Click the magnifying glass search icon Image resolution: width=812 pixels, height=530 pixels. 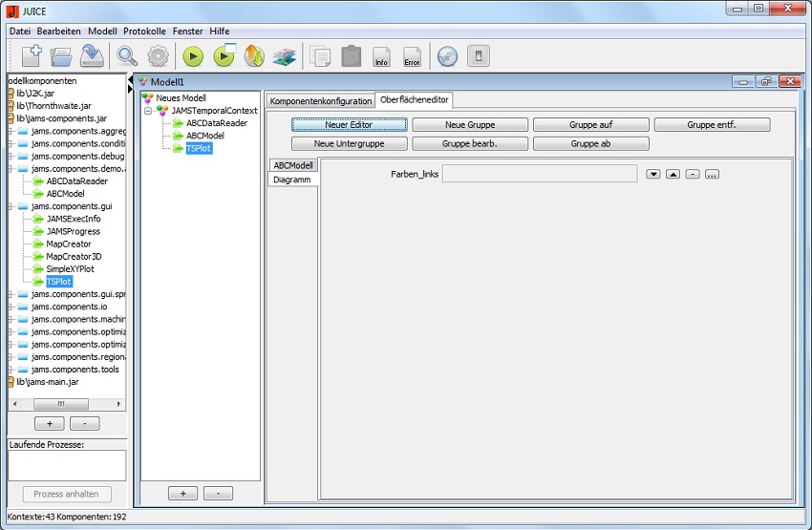tap(127, 56)
